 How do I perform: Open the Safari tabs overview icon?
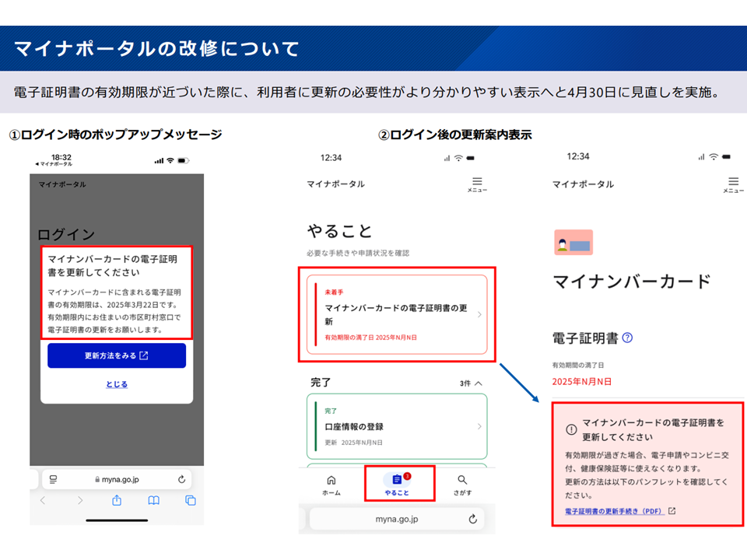pyautogui.click(x=190, y=500)
